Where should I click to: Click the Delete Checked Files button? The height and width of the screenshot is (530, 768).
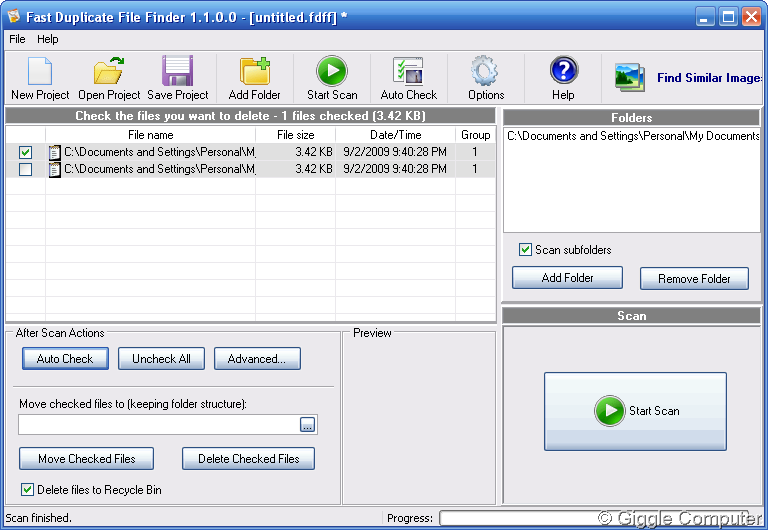tap(248, 458)
